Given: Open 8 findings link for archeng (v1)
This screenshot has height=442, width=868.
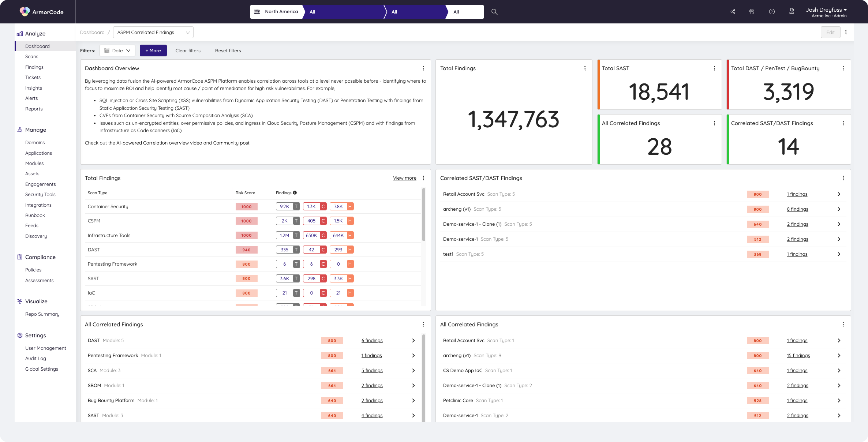Looking at the screenshot, I should pos(798,209).
